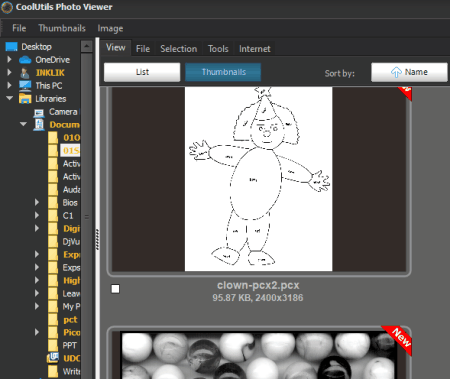Select the Leaw folder in tree
The height and width of the screenshot is (379, 450).
coord(71,294)
